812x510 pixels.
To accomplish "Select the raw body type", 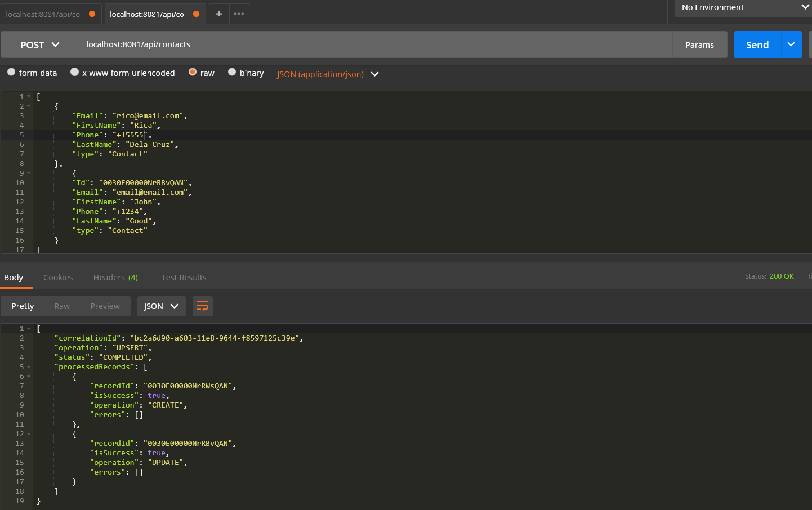I will click(x=193, y=72).
